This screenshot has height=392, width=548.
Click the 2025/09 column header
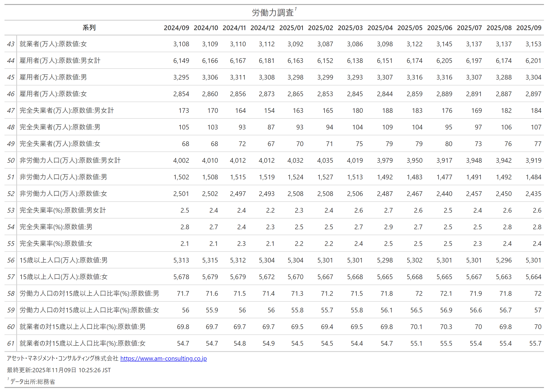(528, 28)
